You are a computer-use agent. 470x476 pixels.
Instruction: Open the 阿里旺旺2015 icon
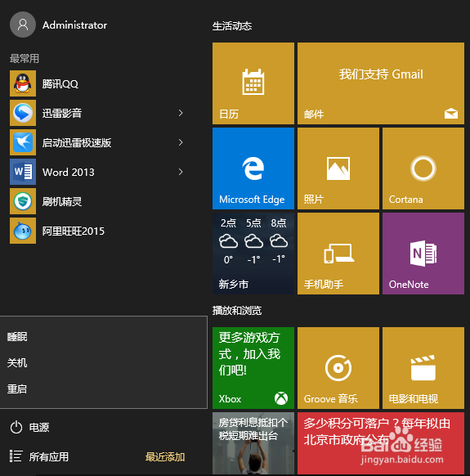click(x=23, y=231)
